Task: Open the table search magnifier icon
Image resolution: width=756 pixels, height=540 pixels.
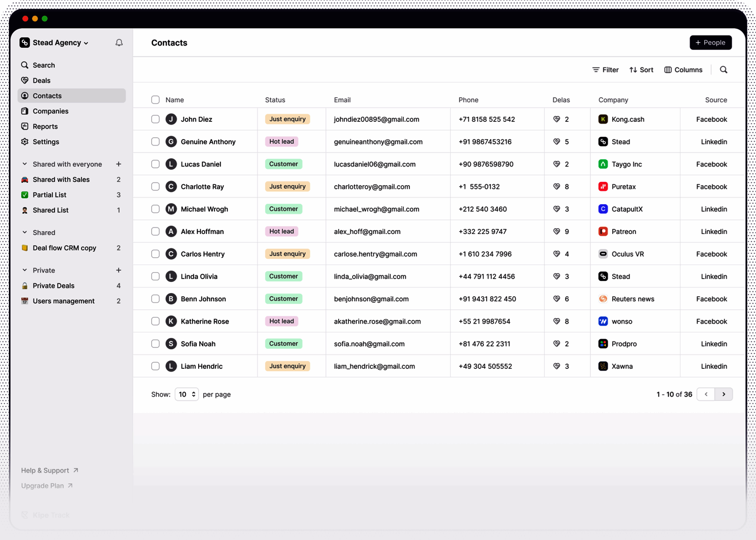Action: tap(723, 70)
